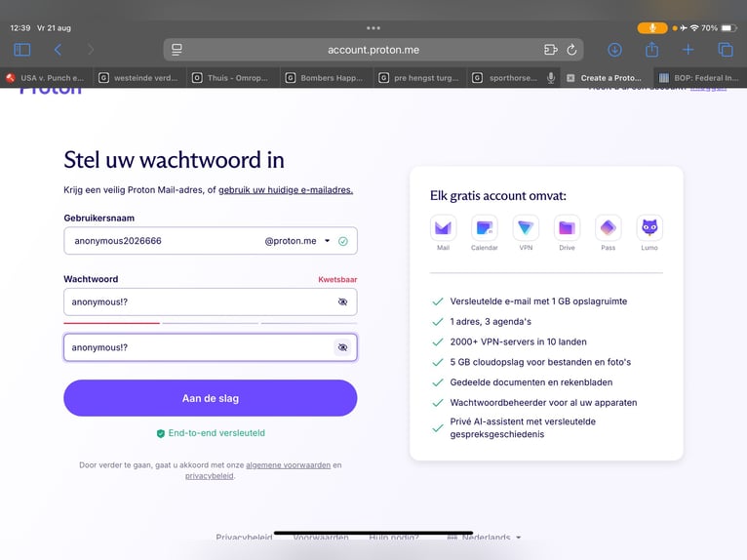
Task: Click into the Wachtwoord input field
Action: point(210,301)
